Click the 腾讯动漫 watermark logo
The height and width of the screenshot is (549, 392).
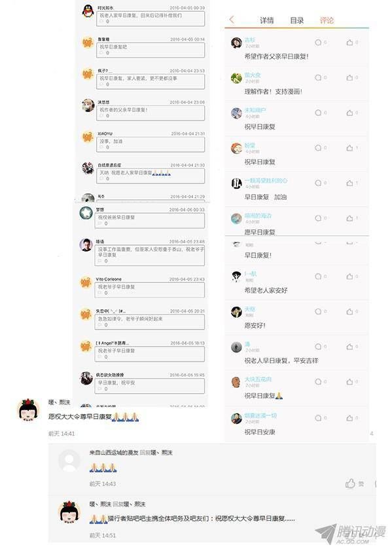point(351,535)
